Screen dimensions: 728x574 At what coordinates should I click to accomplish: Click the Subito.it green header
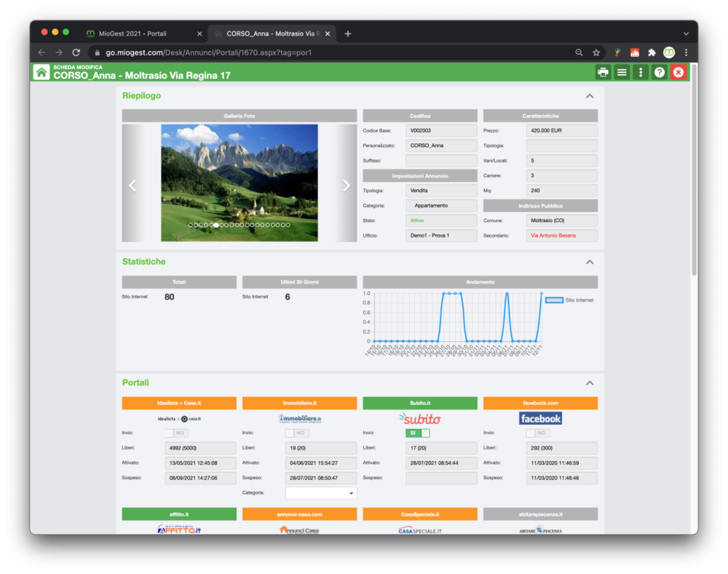point(420,403)
